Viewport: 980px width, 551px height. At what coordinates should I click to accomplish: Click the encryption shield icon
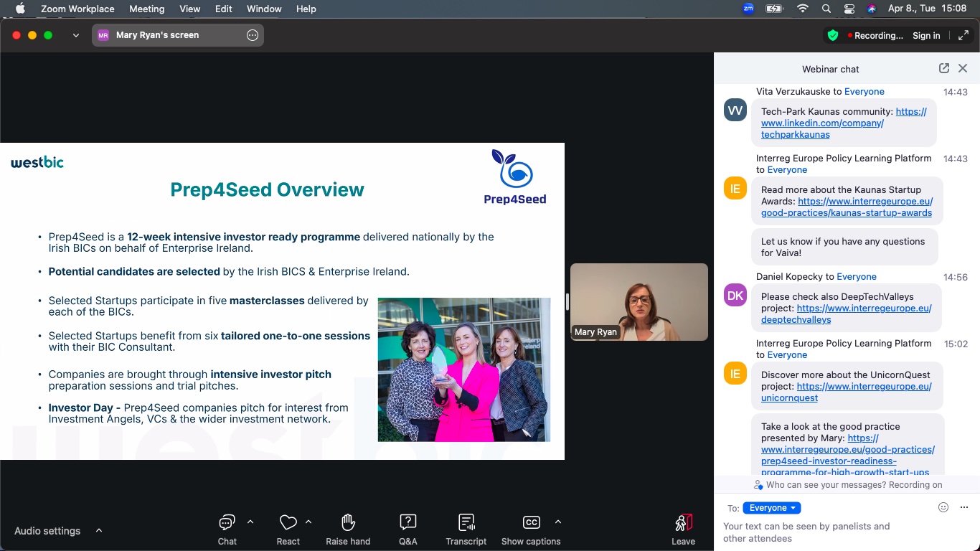point(832,35)
